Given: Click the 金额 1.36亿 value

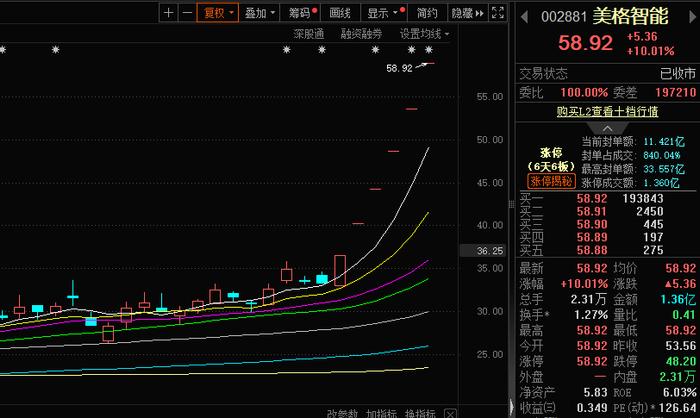Looking at the screenshot, I should (678, 299).
